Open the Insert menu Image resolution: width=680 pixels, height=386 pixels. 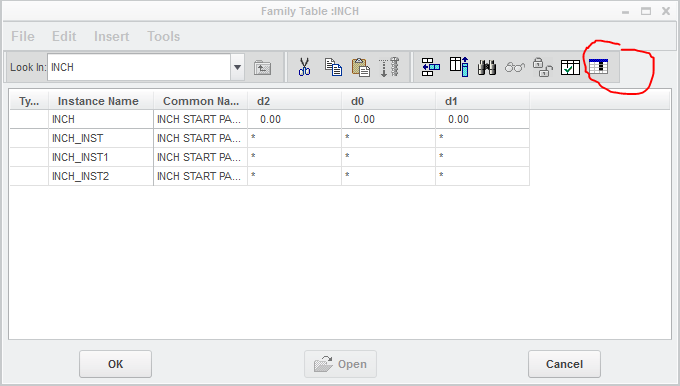coord(111,36)
